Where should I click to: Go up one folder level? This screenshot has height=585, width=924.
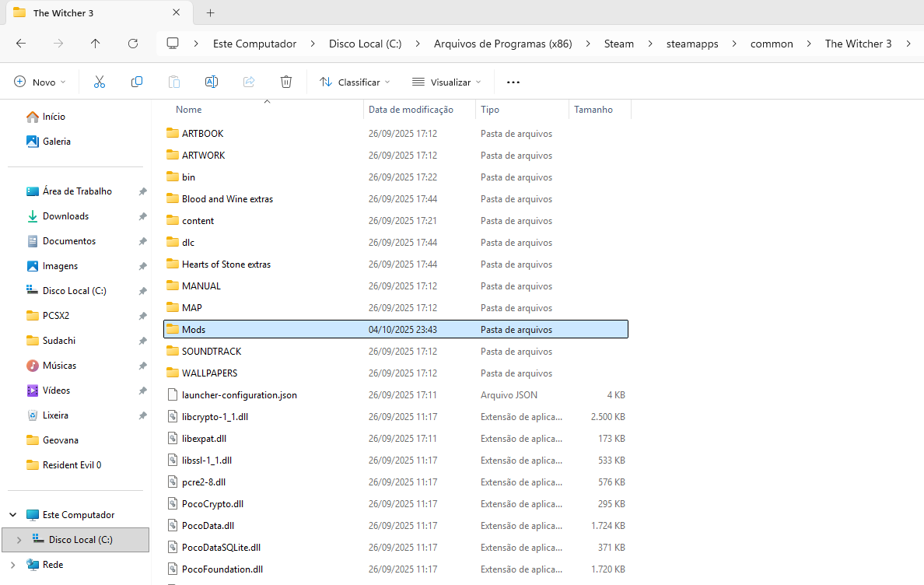(x=96, y=44)
